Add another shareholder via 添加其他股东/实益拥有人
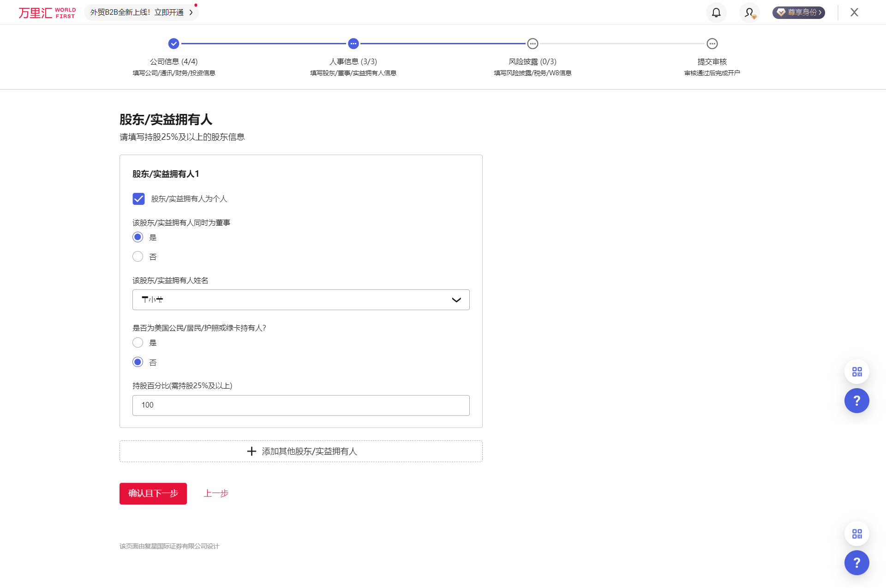The width and height of the screenshot is (886, 588). (301, 451)
